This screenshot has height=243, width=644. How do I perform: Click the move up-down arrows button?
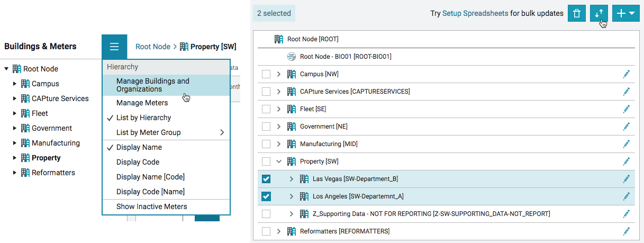coord(599,13)
